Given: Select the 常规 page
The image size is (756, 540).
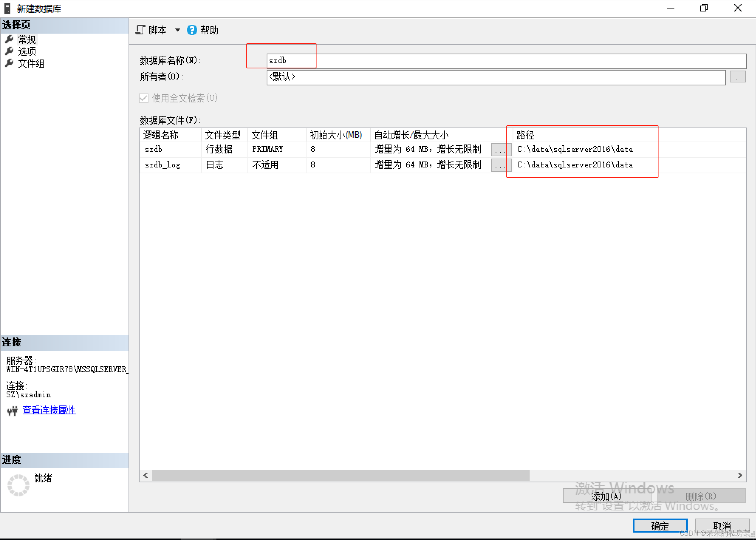Looking at the screenshot, I should click(x=27, y=40).
